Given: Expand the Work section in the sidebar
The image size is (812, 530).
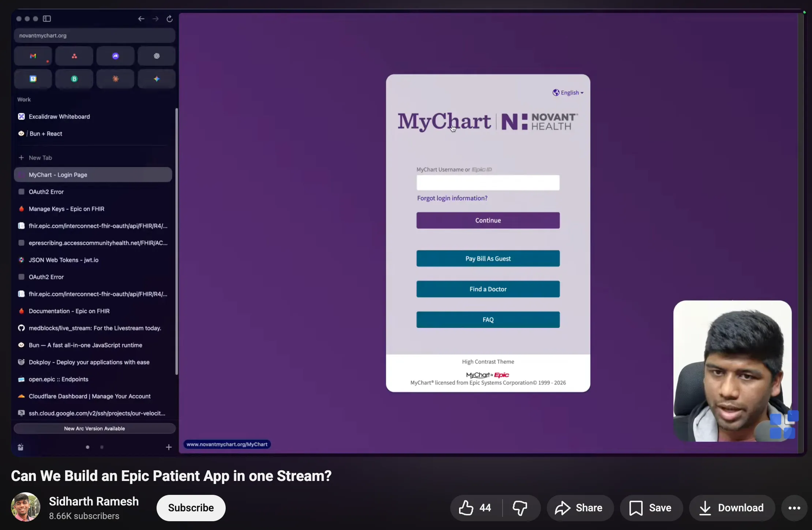Looking at the screenshot, I should point(24,99).
